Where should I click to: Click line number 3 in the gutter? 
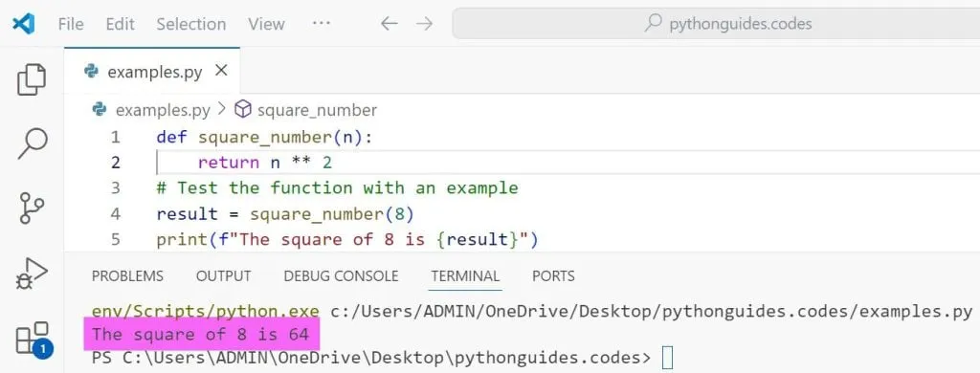pyautogui.click(x=115, y=188)
